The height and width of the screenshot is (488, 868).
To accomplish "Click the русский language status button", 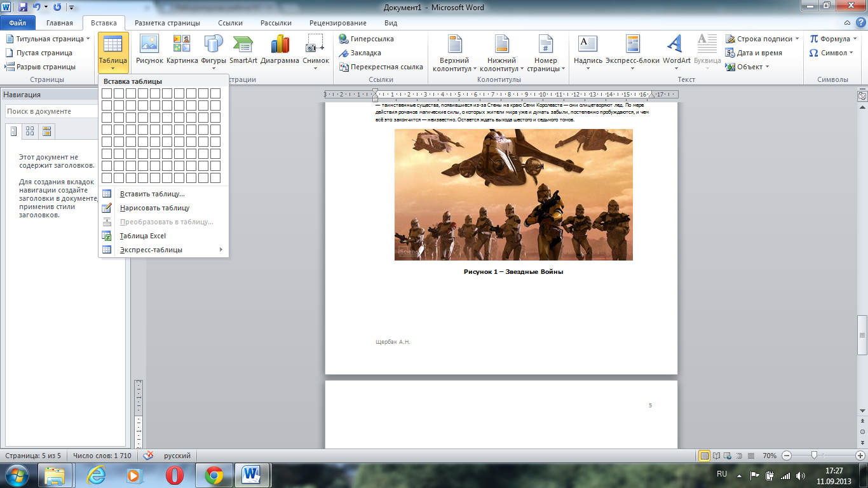I will [x=177, y=456].
